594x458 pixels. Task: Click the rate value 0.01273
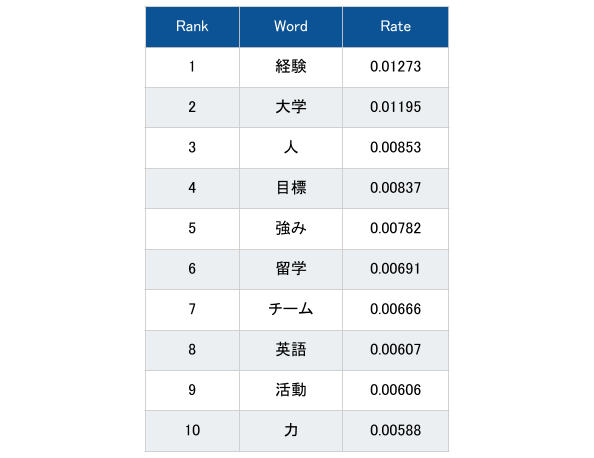pos(395,67)
